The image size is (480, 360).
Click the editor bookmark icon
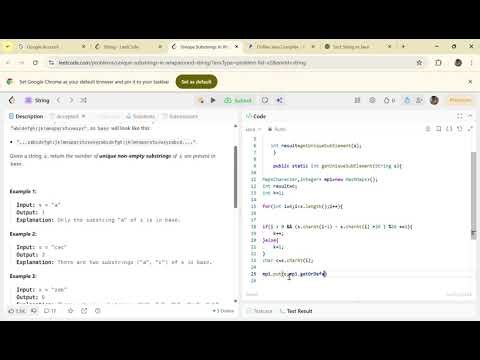(x=439, y=129)
